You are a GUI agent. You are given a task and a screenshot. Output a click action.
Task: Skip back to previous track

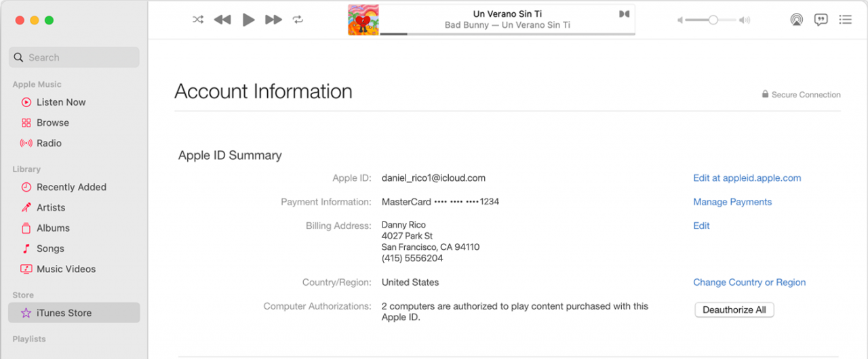(222, 20)
